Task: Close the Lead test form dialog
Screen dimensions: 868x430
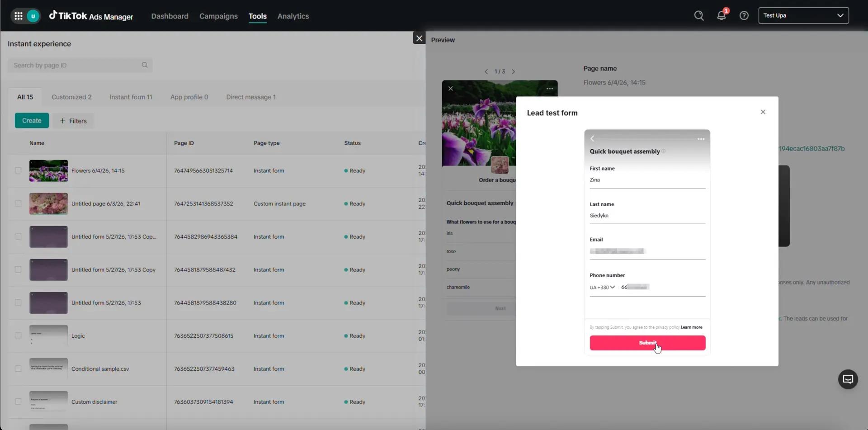Action: [x=763, y=112]
